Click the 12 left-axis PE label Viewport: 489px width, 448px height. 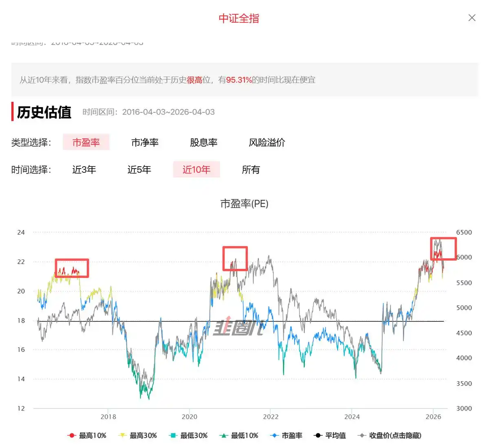[x=21, y=408]
